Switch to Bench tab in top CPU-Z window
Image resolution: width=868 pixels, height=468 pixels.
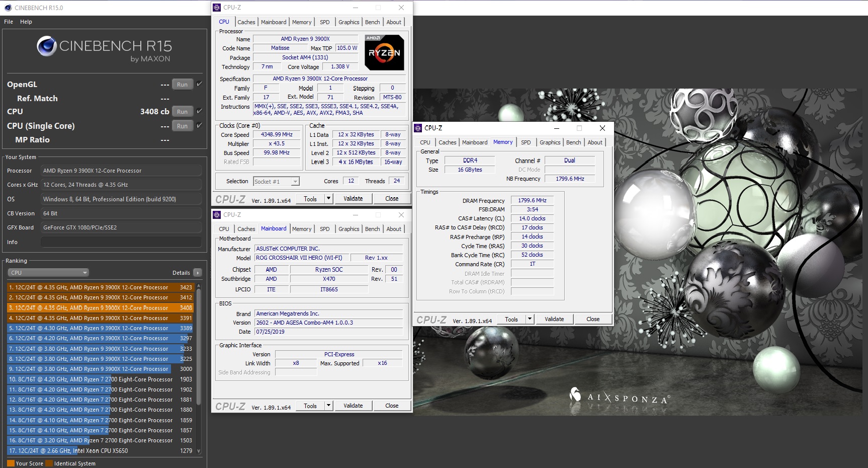(x=373, y=22)
